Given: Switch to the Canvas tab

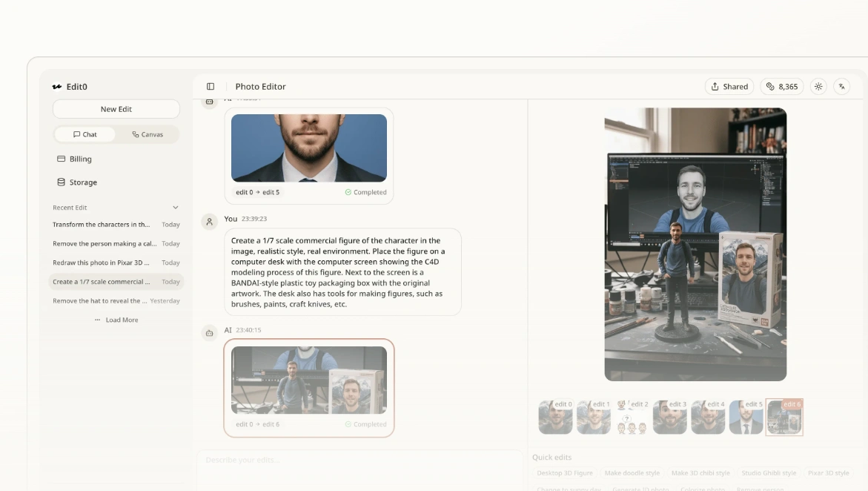Looking at the screenshot, I should pyautogui.click(x=148, y=134).
